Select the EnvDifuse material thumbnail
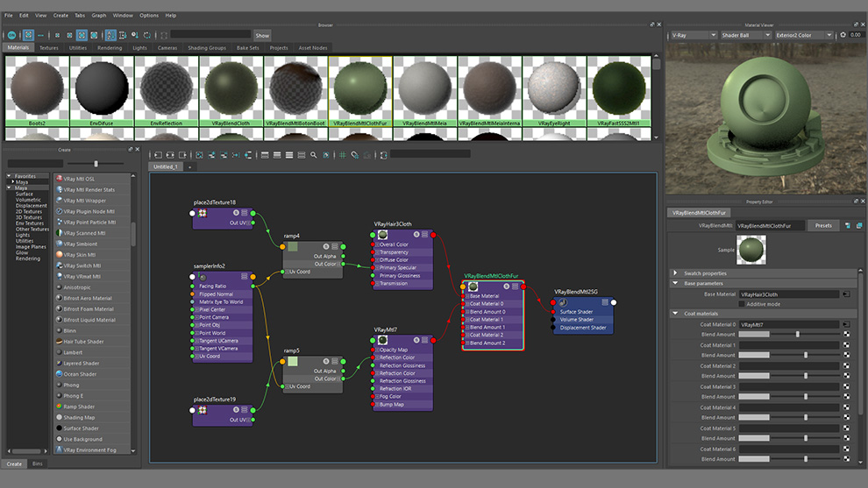The height and width of the screenshot is (488, 868). 101,89
